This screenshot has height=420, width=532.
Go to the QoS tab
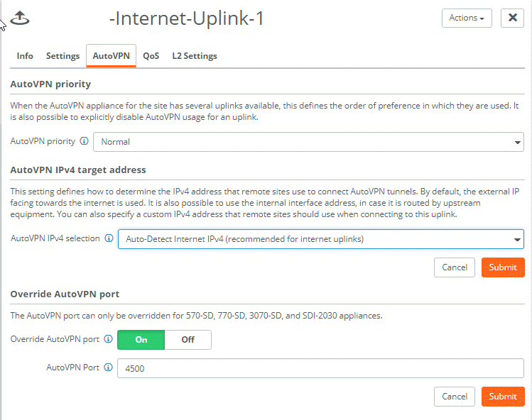click(151, 56)
